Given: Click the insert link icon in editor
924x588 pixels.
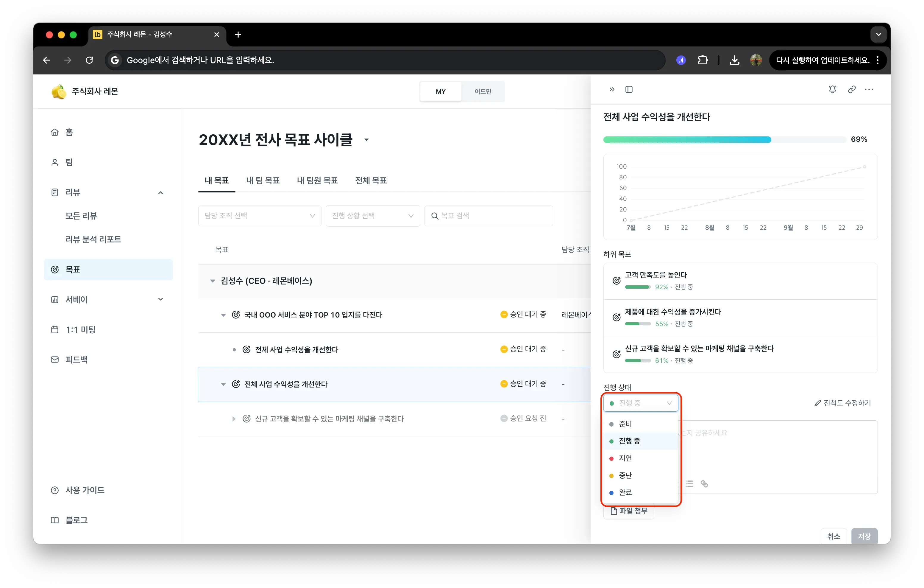Looking at the screenshot, I should [704, 483].
